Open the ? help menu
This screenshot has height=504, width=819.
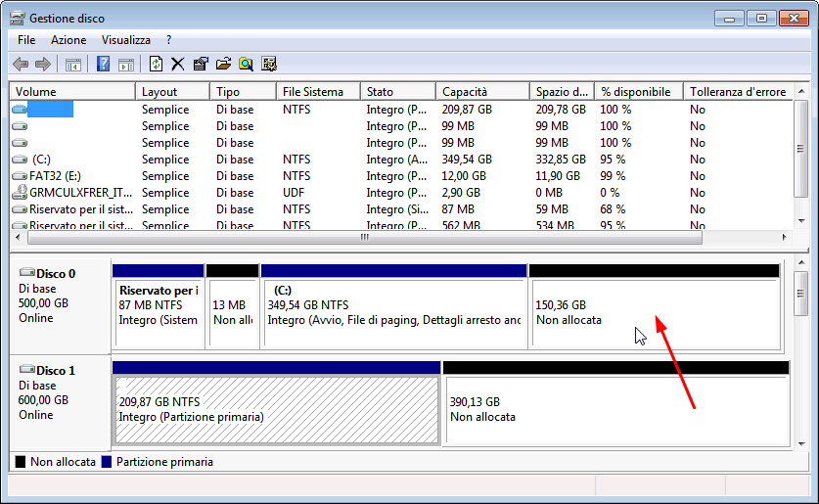[x=168, y=40]
